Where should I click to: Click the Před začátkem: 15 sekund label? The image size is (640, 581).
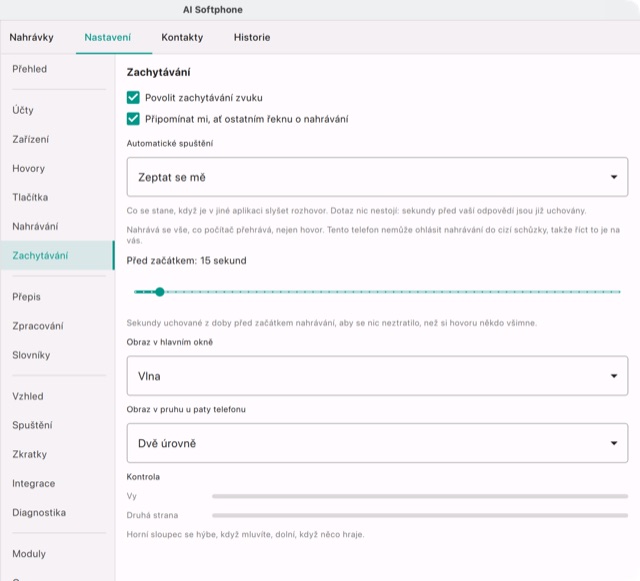coord(187,260)
